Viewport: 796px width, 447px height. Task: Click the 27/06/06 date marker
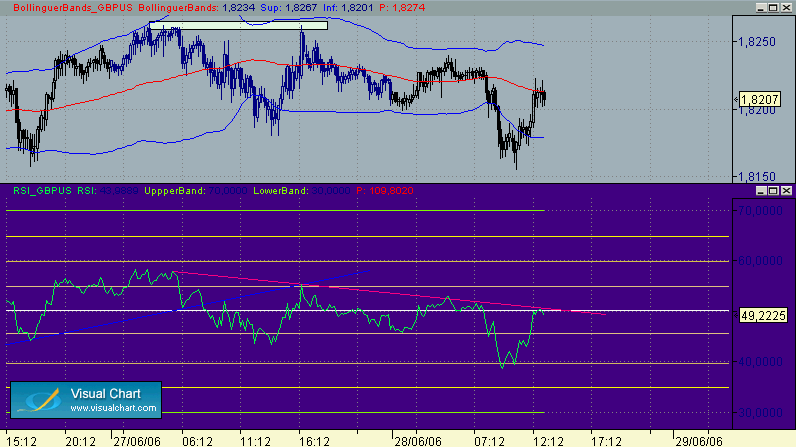[137, 441]
